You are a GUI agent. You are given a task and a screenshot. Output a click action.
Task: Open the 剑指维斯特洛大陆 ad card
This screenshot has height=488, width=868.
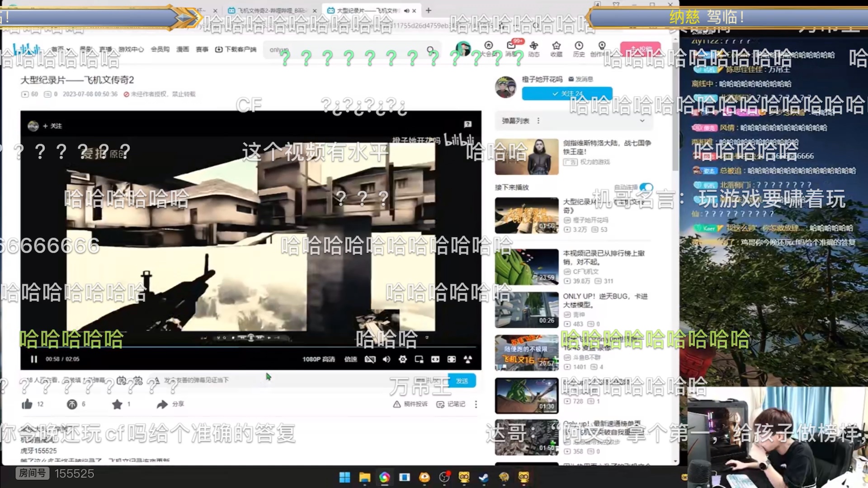pos(574,156)
